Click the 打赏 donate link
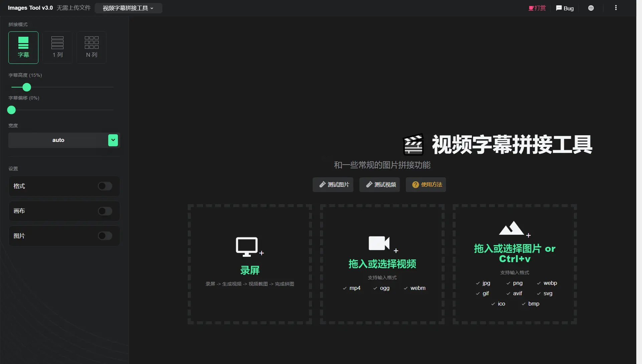The width and height of the screenshot is (642, 364). 537,8
